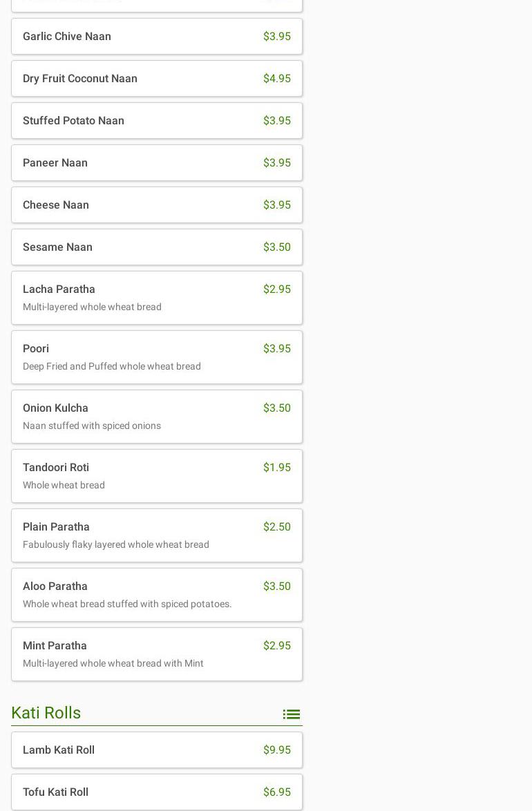Click the Kati Rolls section heading

[x=46, y=713]
